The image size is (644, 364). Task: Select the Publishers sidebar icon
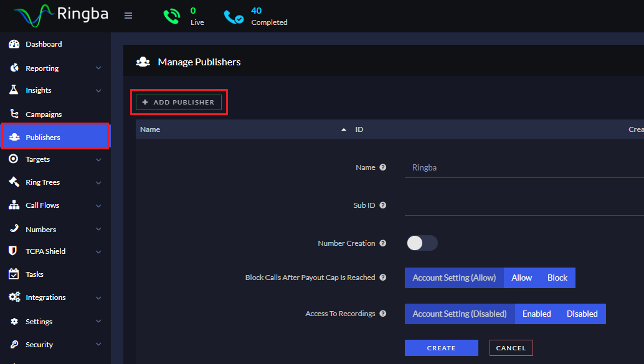click(14, 136)
